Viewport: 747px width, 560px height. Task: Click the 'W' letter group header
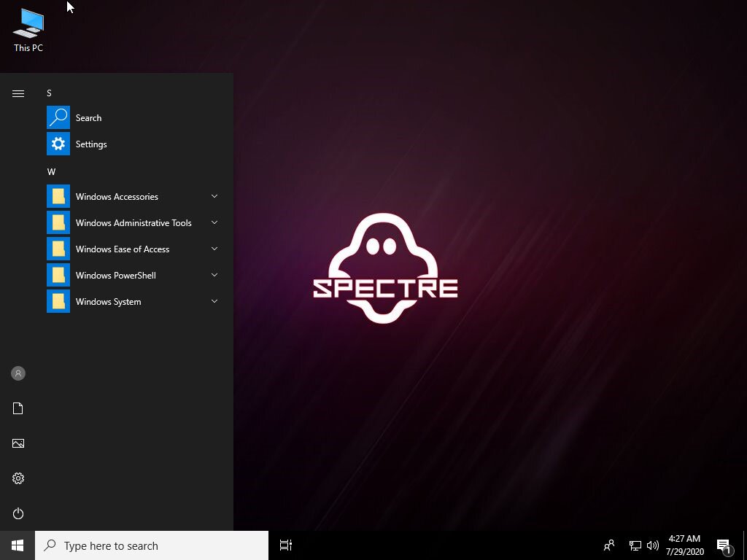(51, 172)
